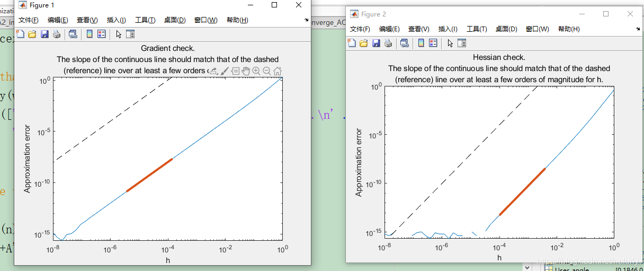Click the 'h' x-axis label in Figure 2
Screen dimensions: 644x271
tap(499, 258)
